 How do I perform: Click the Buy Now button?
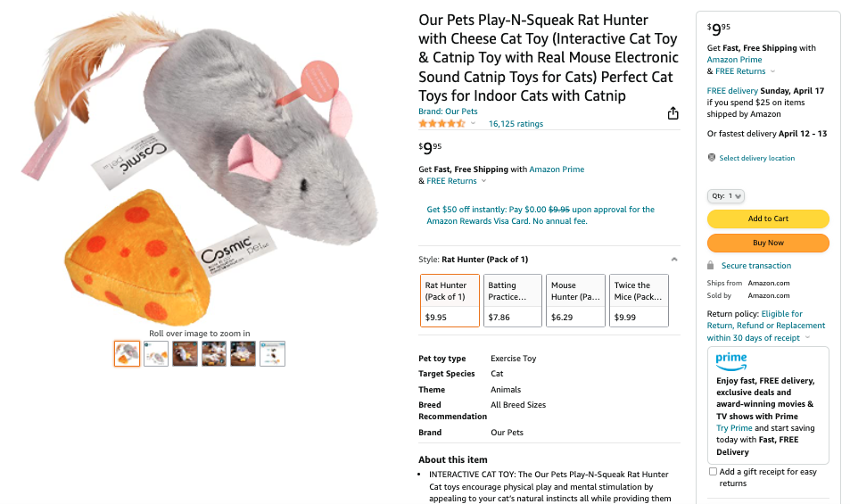[x=768, y=243]
